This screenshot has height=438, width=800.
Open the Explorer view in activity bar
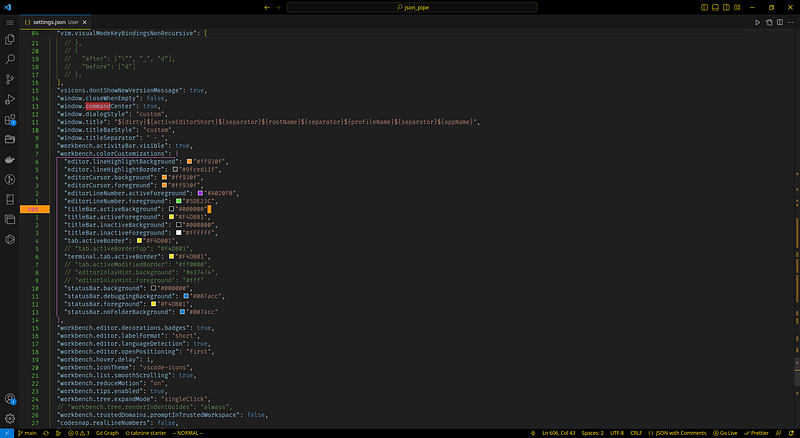10,39
